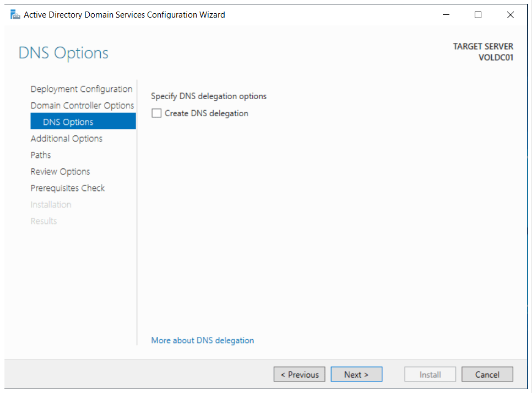The image size is (532, 393).
Task: Click the grayed-out Results step
Action: pos(44,221)
